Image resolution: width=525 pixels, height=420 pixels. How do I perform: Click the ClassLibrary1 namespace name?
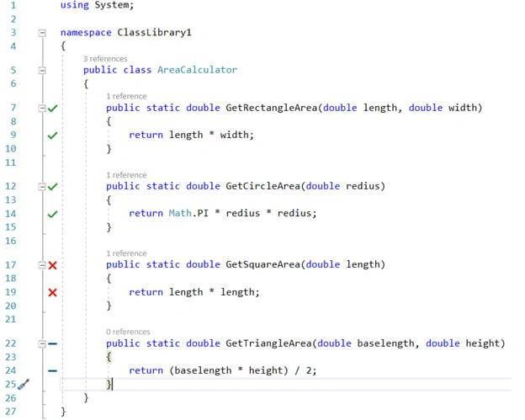pos(154,33)
